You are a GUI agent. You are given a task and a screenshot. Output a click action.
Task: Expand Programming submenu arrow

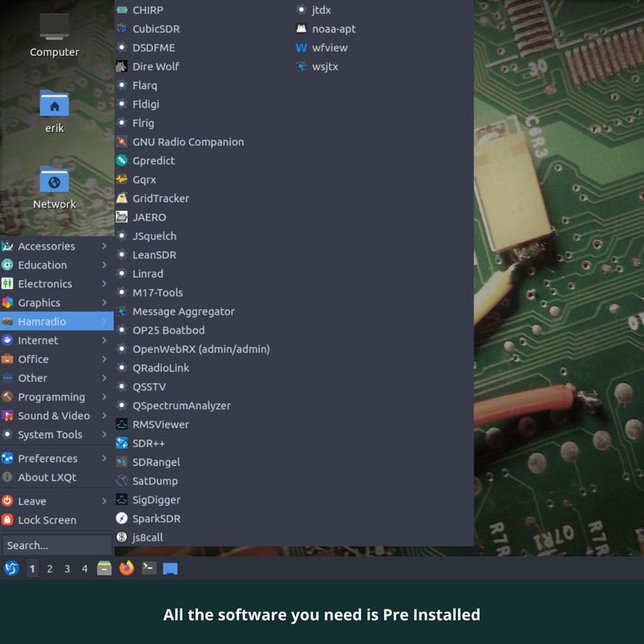tap(105, 397)
